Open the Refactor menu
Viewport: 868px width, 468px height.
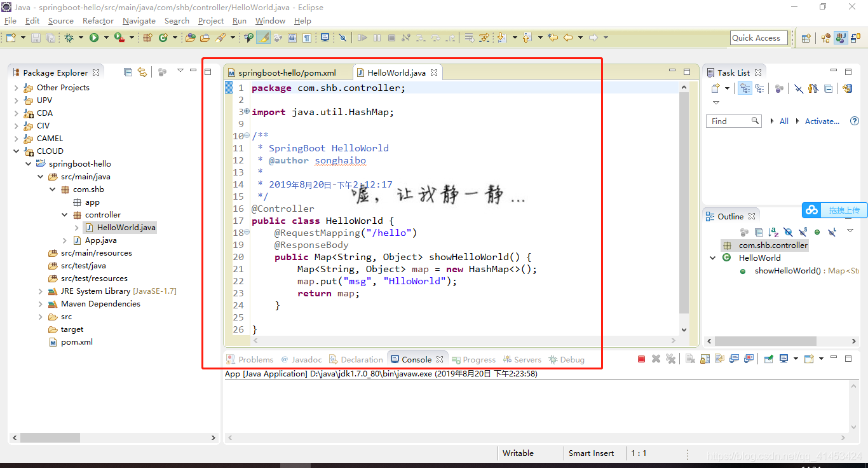point(98,21)
